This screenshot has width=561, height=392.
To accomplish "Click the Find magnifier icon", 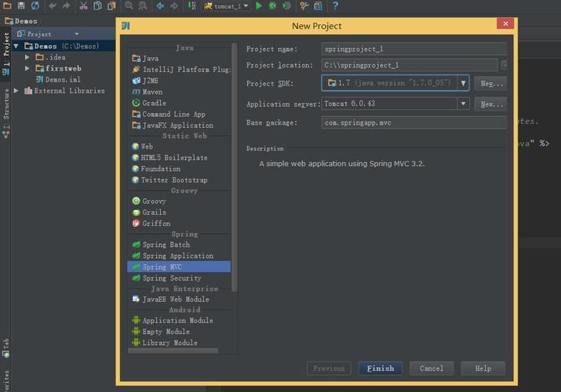I will [x=129, y=5].
